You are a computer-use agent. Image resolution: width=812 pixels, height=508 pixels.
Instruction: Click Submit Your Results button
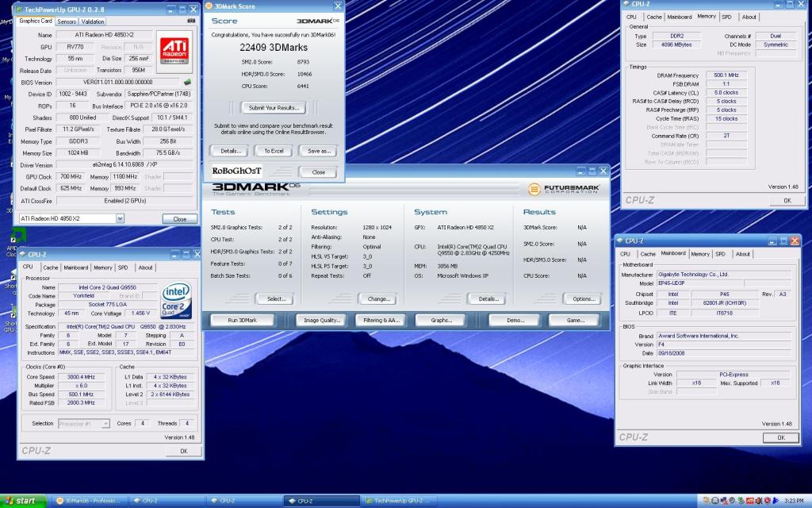point(273,108)
